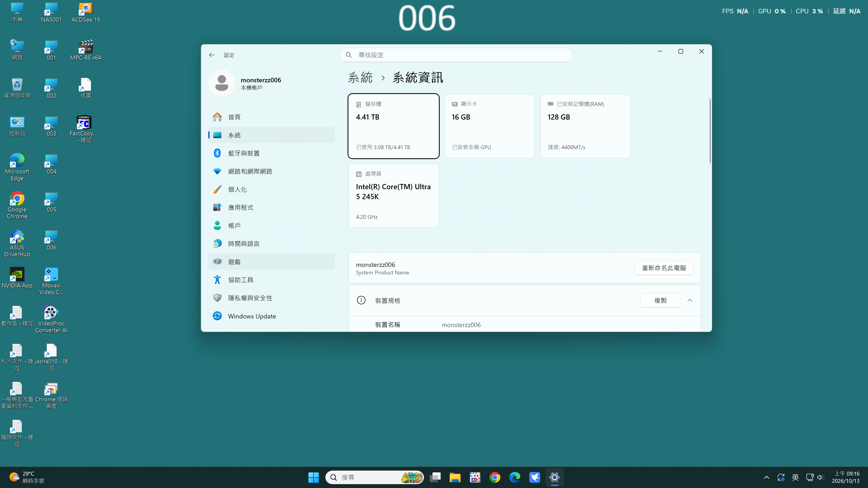Click the 應用程式 apps icon
The height and width of the screenshot is (488, 868).
click(217, 207)
